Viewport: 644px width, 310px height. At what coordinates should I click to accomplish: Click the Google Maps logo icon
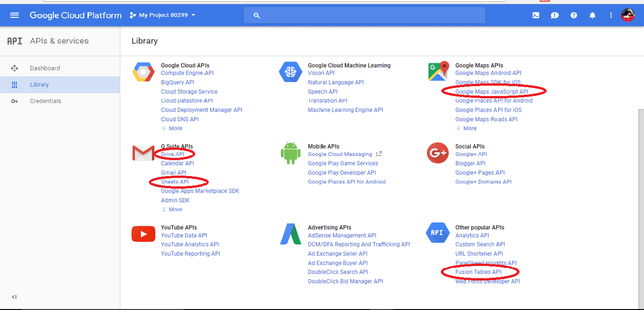coord(438,72)
